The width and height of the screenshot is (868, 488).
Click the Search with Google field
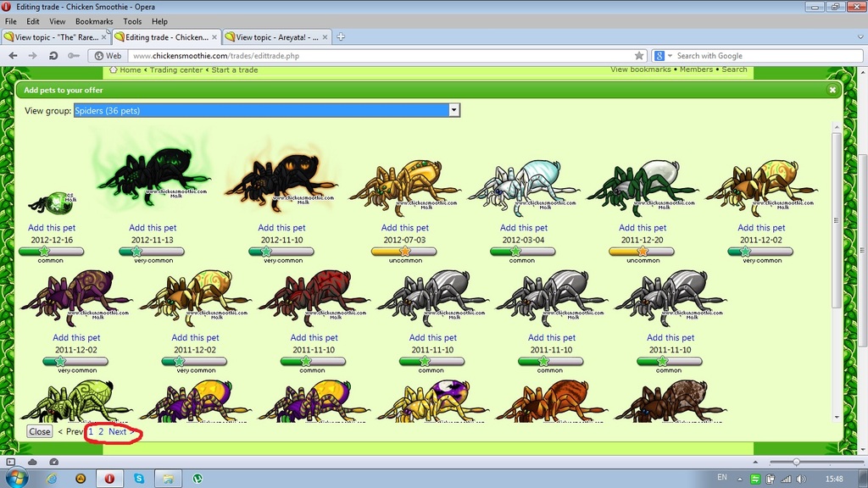tap(768, 56)
